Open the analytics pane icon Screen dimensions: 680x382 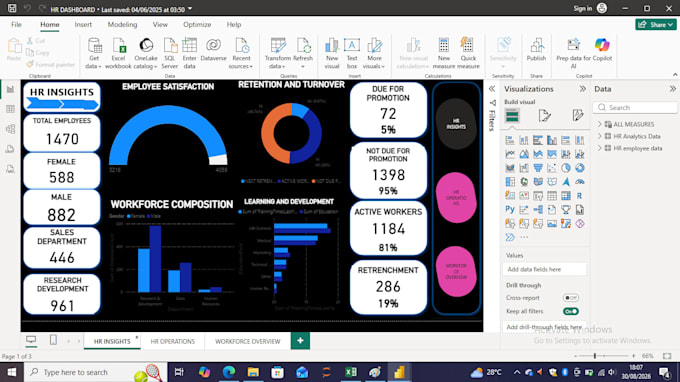pos(578,115)
